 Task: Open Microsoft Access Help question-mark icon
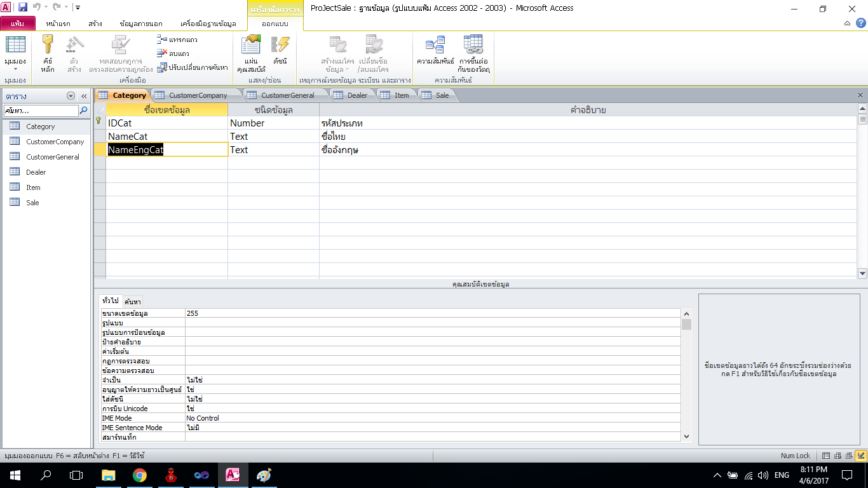pos(860,24)
